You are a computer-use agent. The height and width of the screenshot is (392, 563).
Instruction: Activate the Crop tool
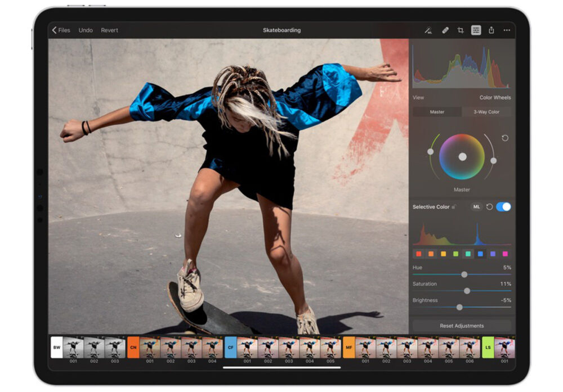click(461, 30)
